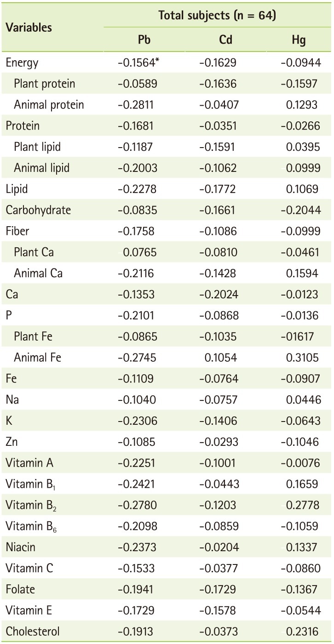
Task: Click the Hg value 0.2316 for Cholesterol
Action: pyautogui.click(x=302, y=632)
